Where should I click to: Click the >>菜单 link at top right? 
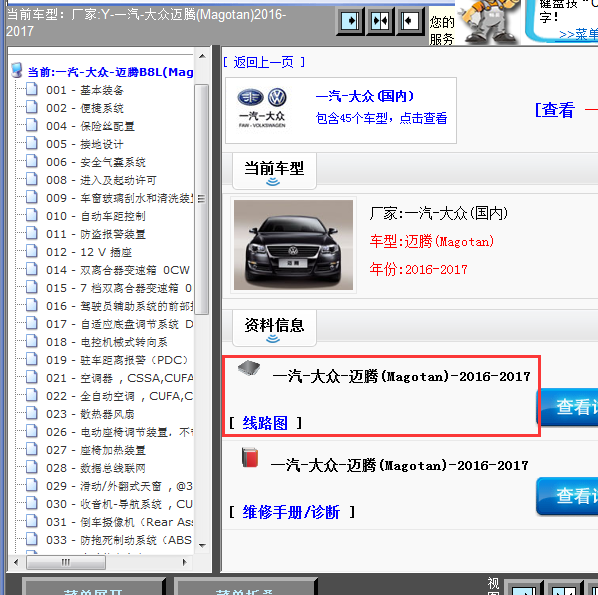tap(578, 34)
